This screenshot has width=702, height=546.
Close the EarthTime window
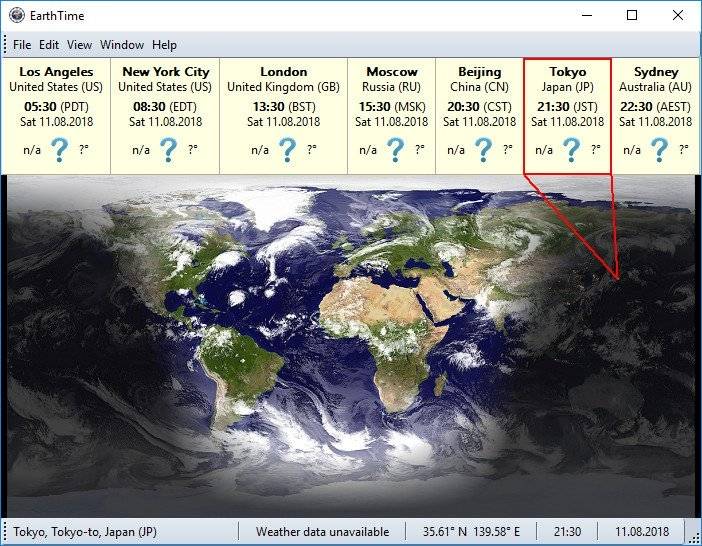coord(678,15)
